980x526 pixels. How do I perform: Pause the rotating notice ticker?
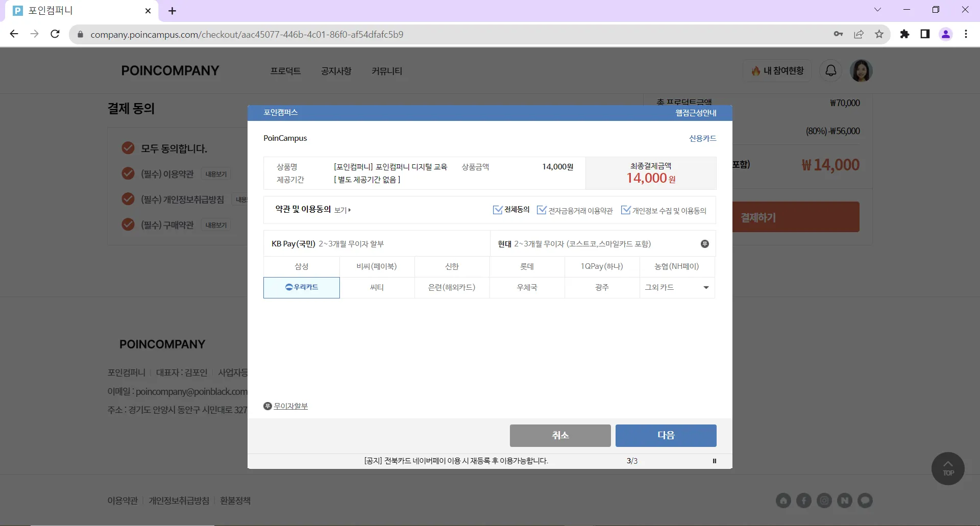[714, 461]
